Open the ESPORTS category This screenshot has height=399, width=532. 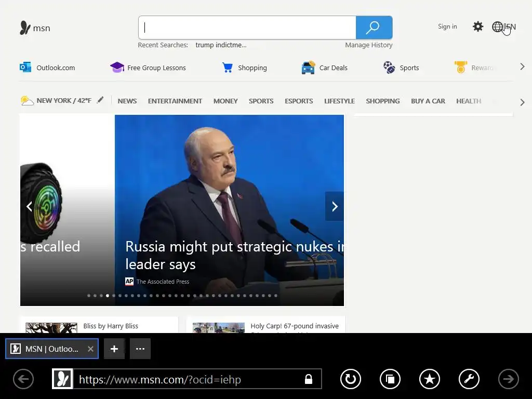(x=299, y=101)
